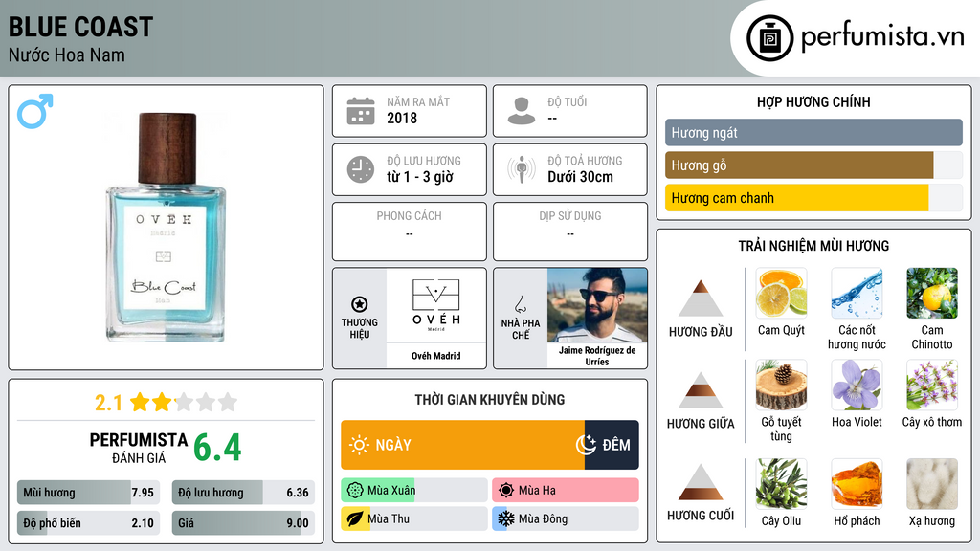
Task: Click the Mùa Hạ season bar
Action: click(566, 490)
